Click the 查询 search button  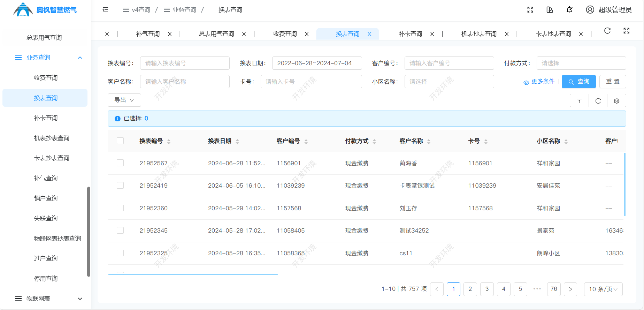[579, 82]
